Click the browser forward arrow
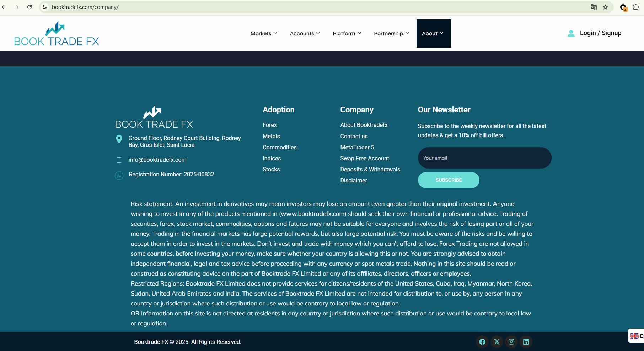This screenshot has height=351, width=644. [x=17, y=7]
